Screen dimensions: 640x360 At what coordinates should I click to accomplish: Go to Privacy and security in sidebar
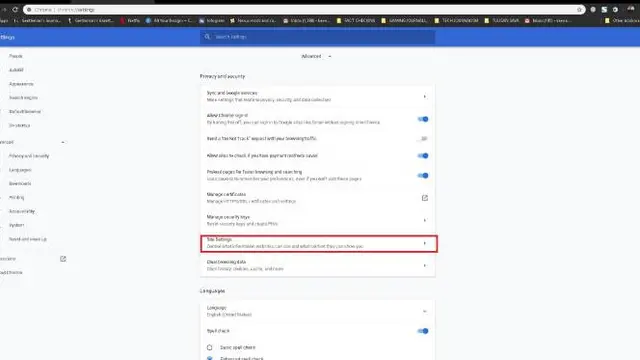click(29, 156)
